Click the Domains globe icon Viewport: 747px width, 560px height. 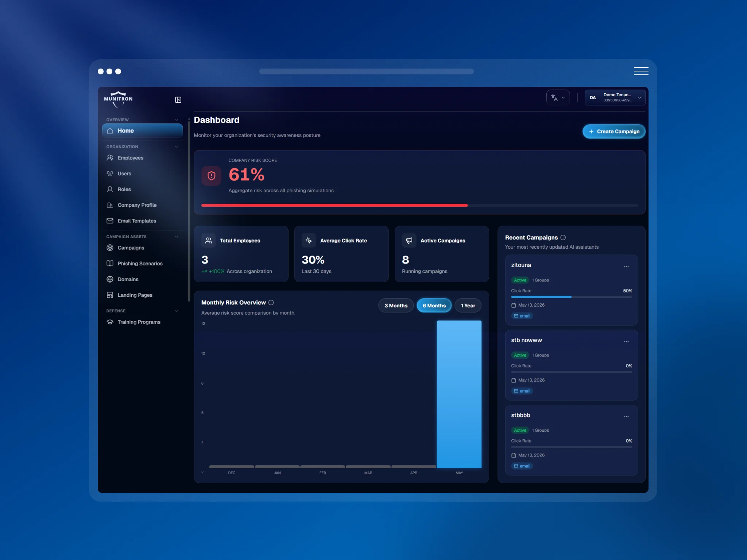(x=110, y=279)
